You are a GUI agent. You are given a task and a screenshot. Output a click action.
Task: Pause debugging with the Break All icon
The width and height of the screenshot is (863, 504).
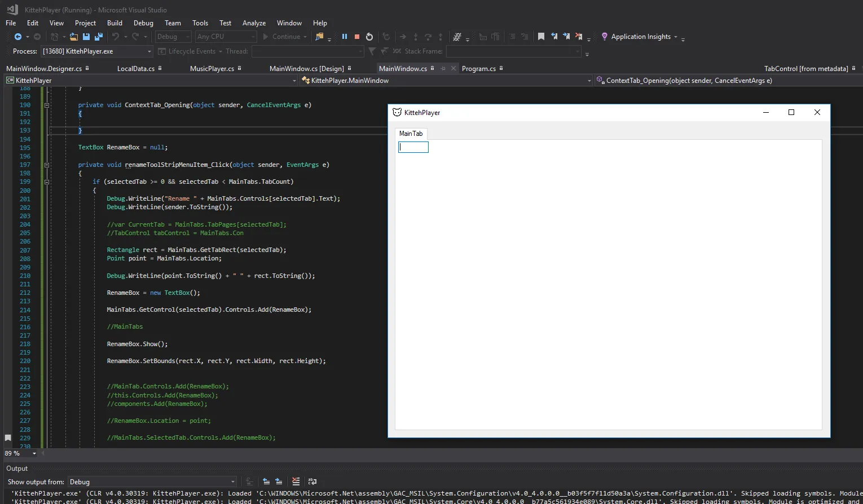pyautogui.click(x=345, y=37)
